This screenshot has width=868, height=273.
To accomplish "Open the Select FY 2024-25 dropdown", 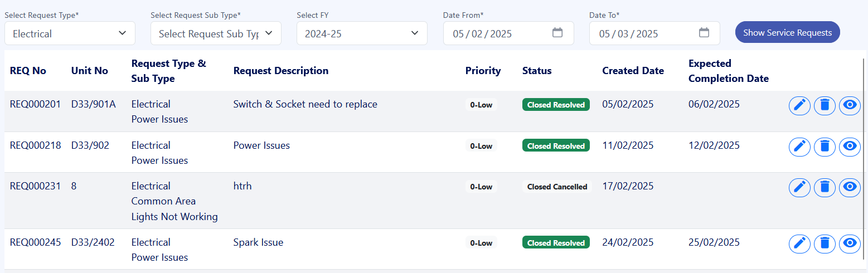I will tap(362, 33).
